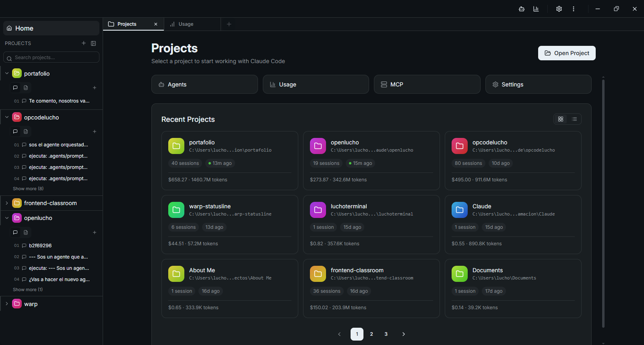Open the three-dot more menu
This screenshot has height=345, width=644.
pyautogui.click(x=574, y=9)
